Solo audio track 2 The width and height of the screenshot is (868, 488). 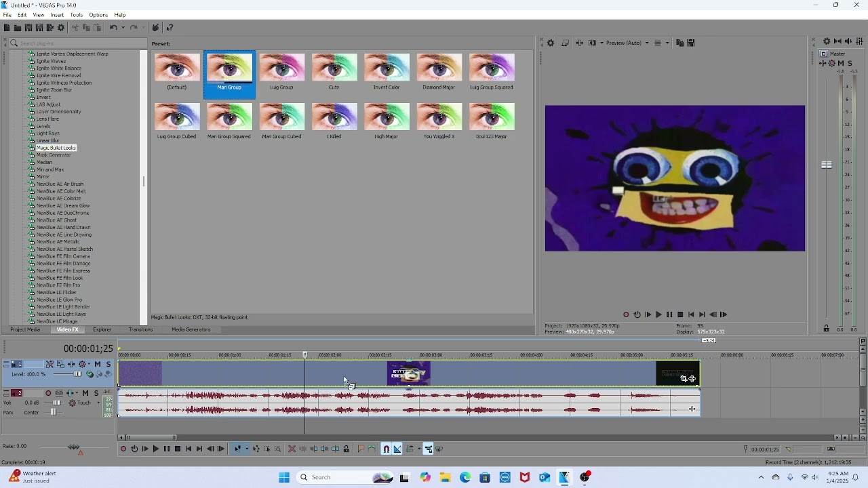pyautogui.click(x=96, y=393)
